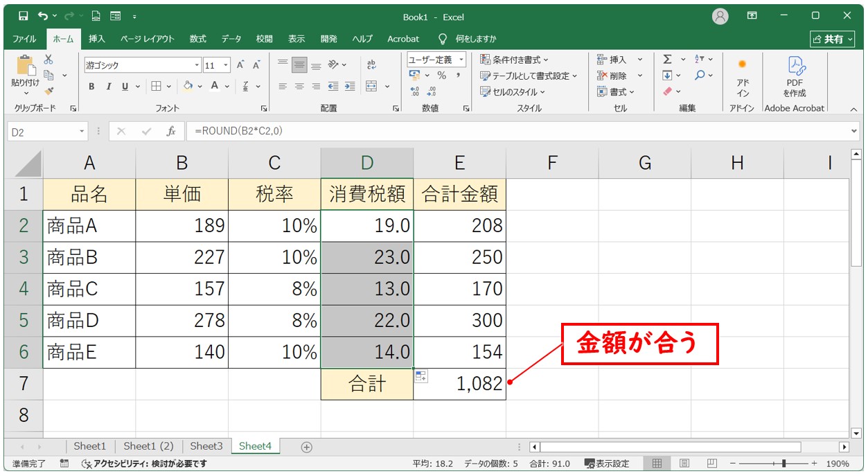The width and height of the screenshot is (868, 476).
Task: Switch to the Sheet3 worksheet tab
Action: coord(206,446)
